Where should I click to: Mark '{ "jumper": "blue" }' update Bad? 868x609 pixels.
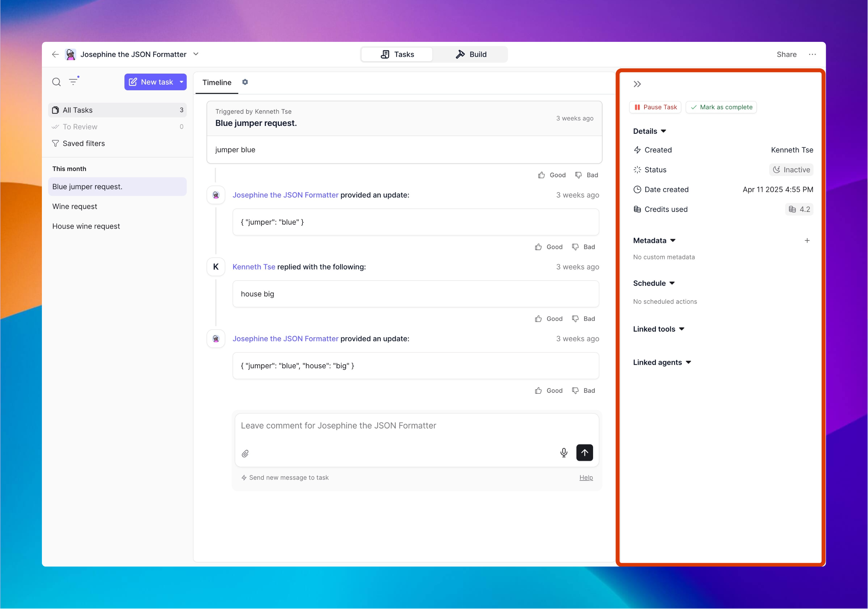click(x=584, y=247)
